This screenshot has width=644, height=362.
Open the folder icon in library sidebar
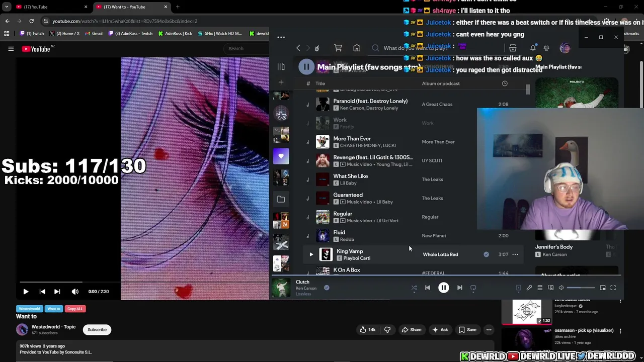[x=281, y=199]
